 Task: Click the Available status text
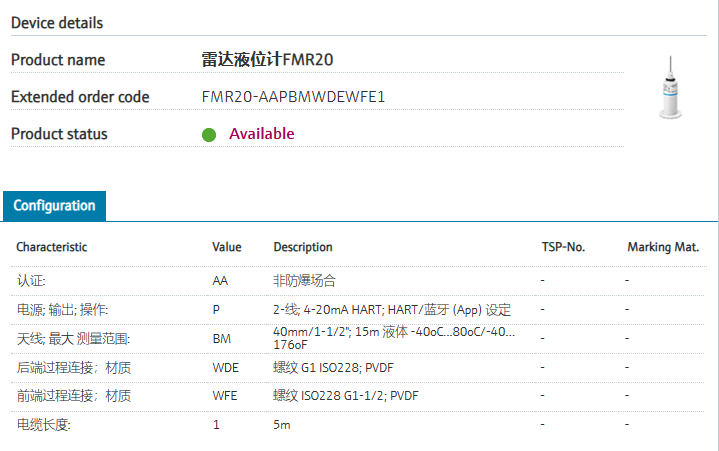(x=262, y=134)
